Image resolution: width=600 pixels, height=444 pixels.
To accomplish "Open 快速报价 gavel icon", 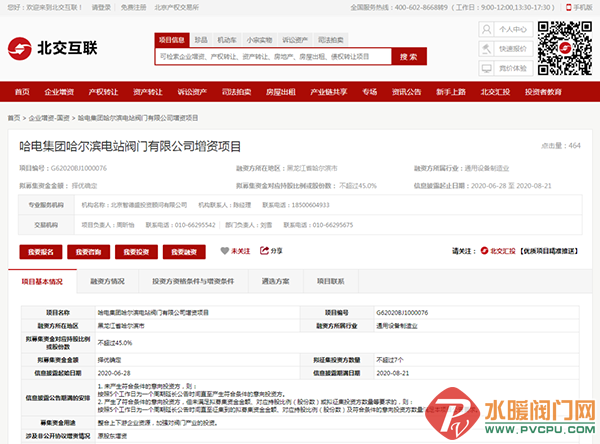I will click(x=486, y=49).
